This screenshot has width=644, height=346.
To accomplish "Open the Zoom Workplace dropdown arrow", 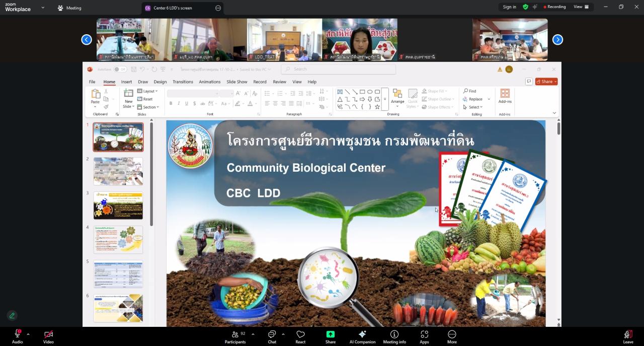I will 43,8.
